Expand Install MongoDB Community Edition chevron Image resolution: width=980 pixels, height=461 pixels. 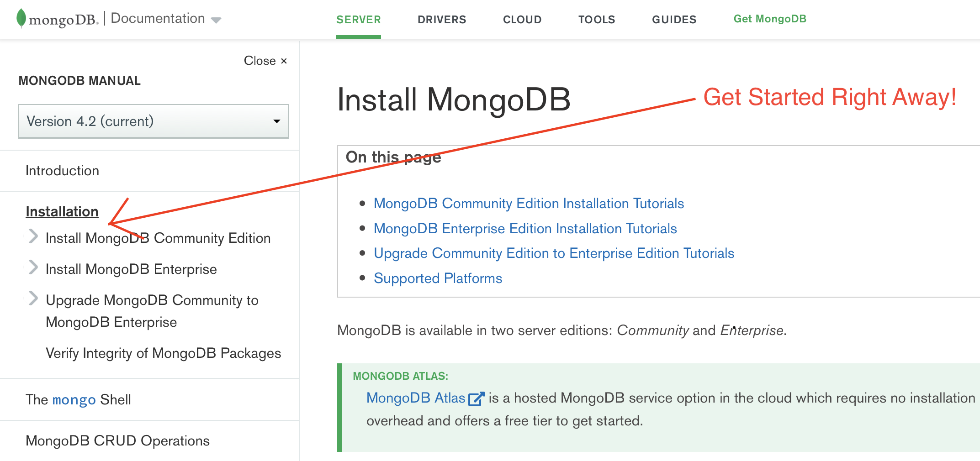tap(33, 236)
